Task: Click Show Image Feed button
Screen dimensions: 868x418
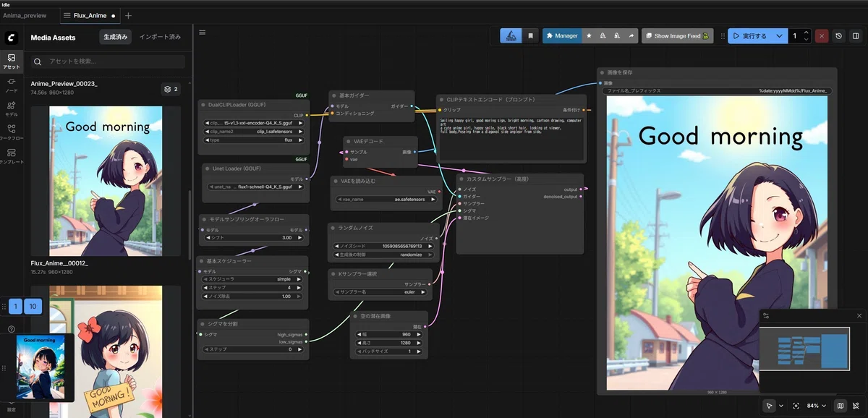Action: point(677,35)
